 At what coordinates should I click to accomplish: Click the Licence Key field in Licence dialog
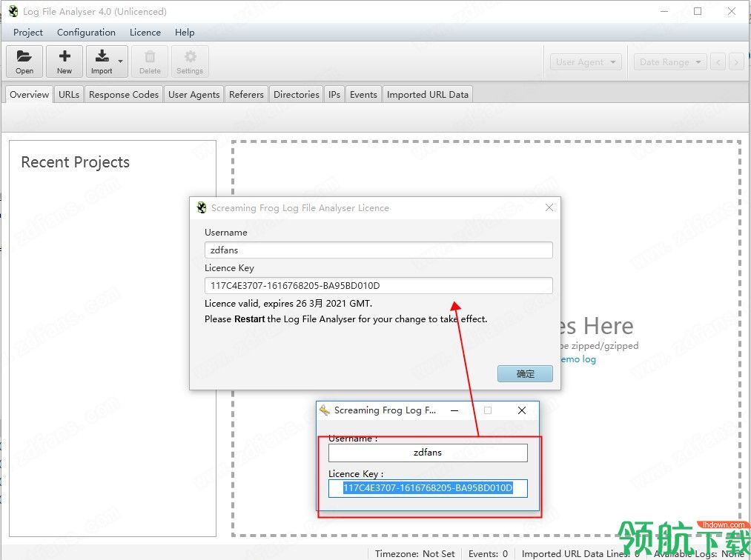pos(378,286)
